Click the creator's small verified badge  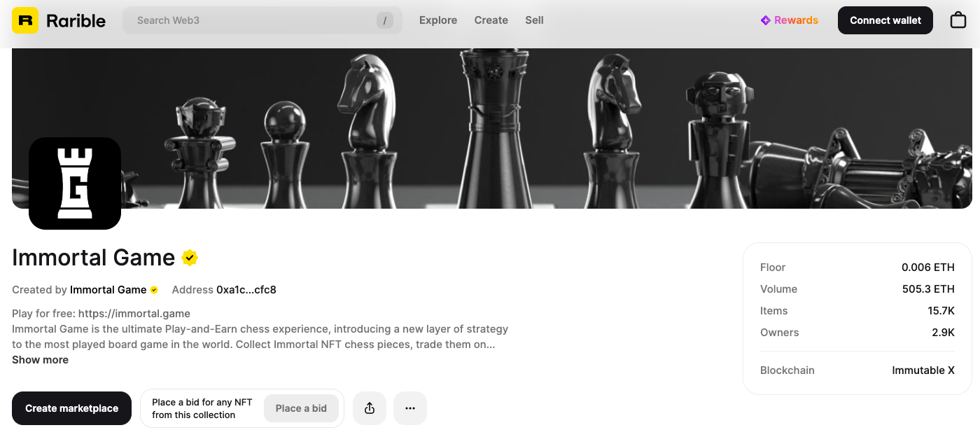click(154, 290)
